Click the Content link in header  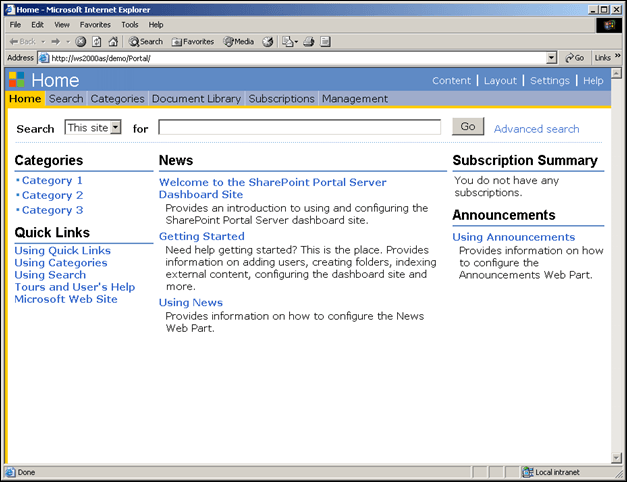(451, 81)
